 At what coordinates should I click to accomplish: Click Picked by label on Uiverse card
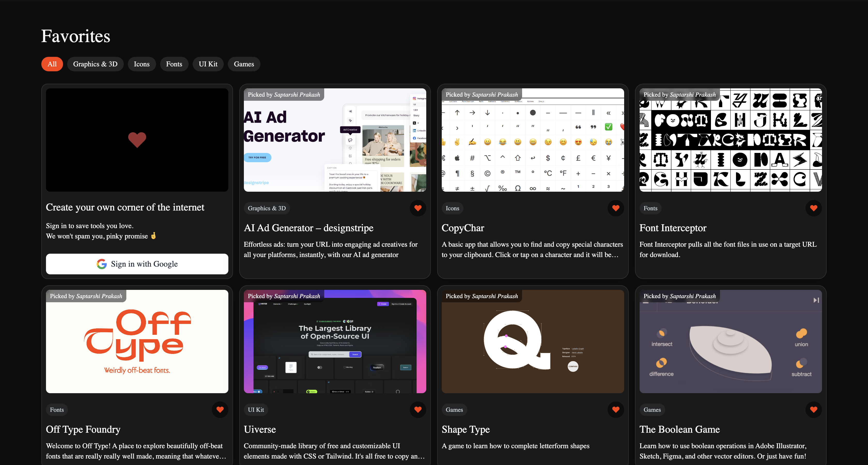pyautogui.click(x=284, y=296)
